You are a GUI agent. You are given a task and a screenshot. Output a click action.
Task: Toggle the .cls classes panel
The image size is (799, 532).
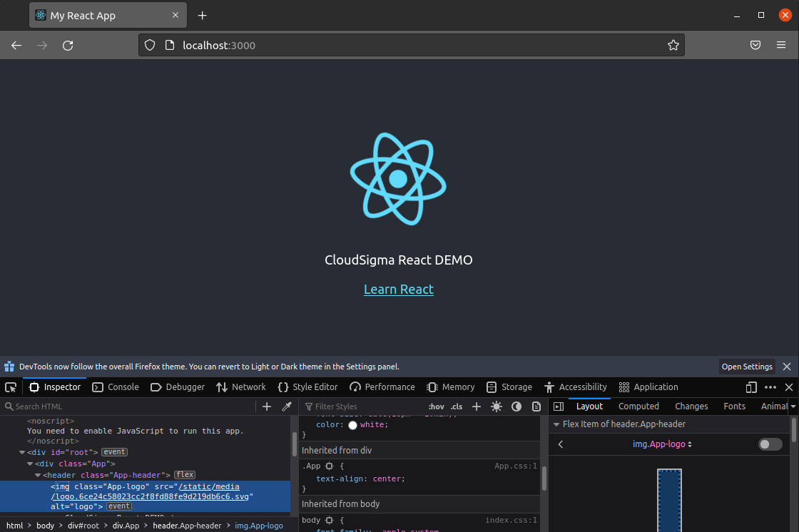(457, 406)
